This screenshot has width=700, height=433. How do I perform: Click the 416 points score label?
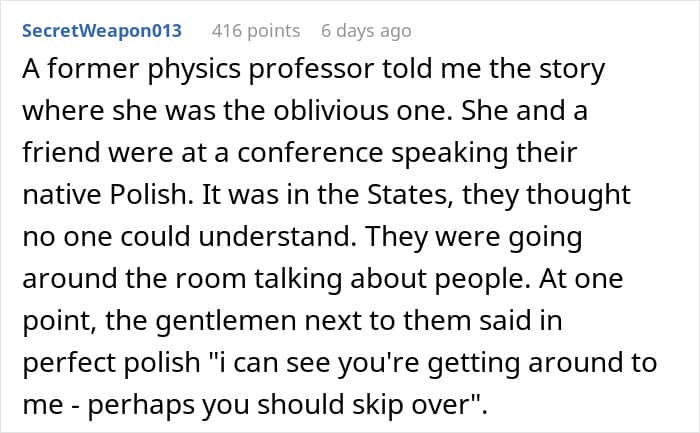(x=256, y=31)
